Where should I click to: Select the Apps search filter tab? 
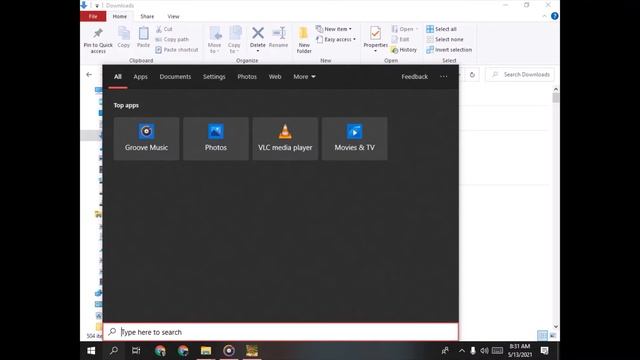tap(140, 77)
